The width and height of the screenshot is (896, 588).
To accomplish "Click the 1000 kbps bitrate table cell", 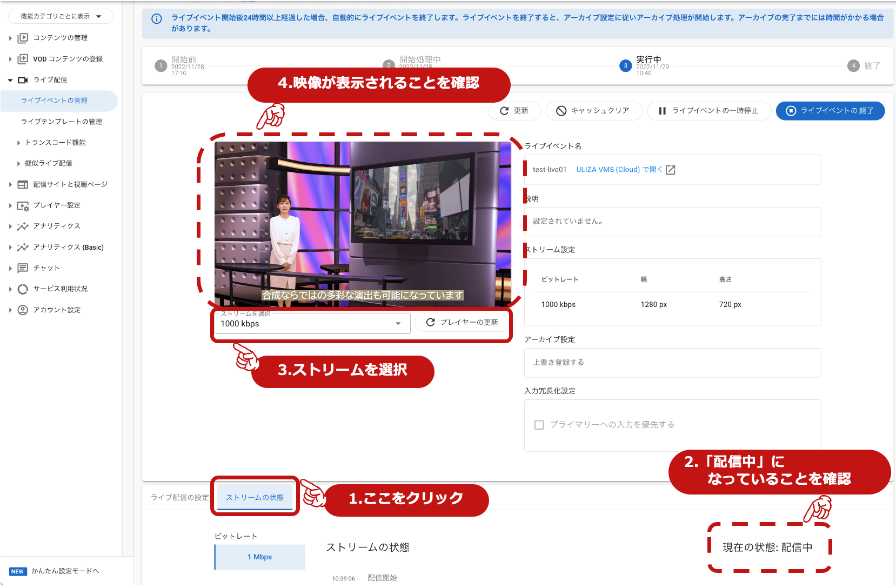I will [x=558, y=305].
